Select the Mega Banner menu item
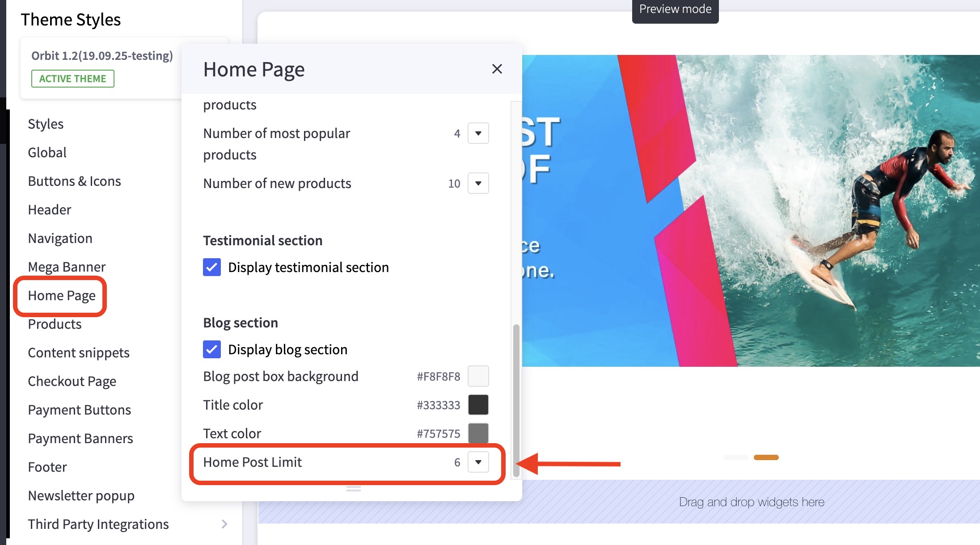Viewport: 980px width, 545px height. click(x=67, y=267)
